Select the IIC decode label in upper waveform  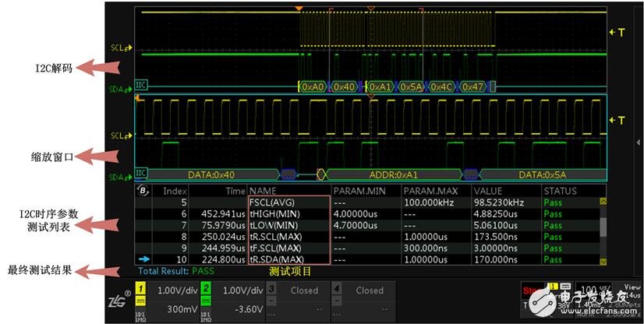point(141,86)
